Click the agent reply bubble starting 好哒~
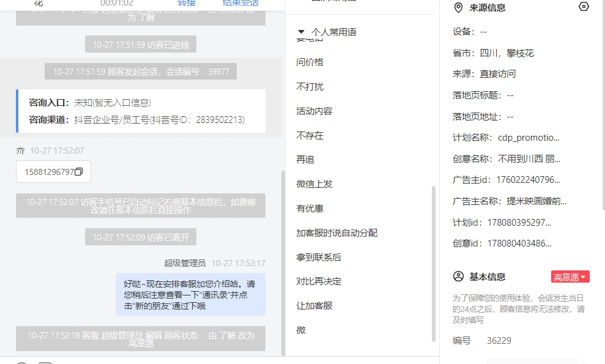The height and width of the screenshot is (364, 605). (191, 295)
